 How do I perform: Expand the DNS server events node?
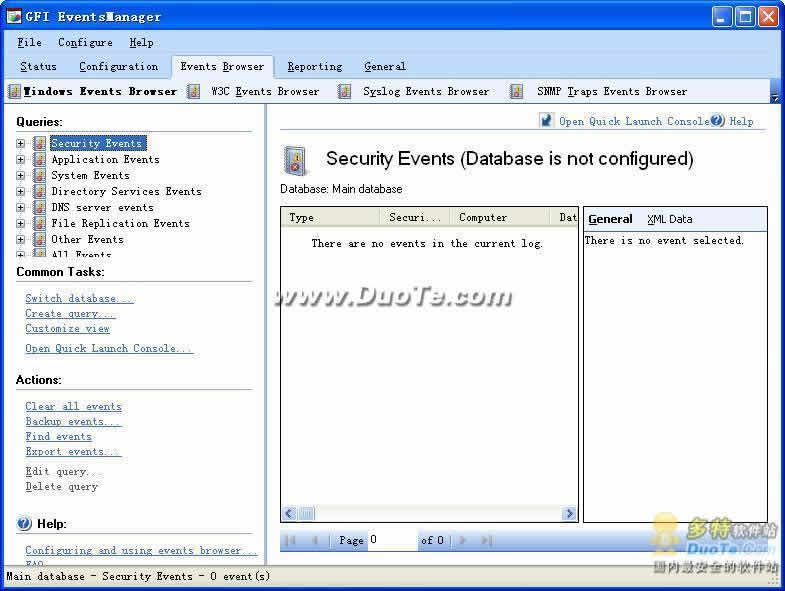coord(21,207)
